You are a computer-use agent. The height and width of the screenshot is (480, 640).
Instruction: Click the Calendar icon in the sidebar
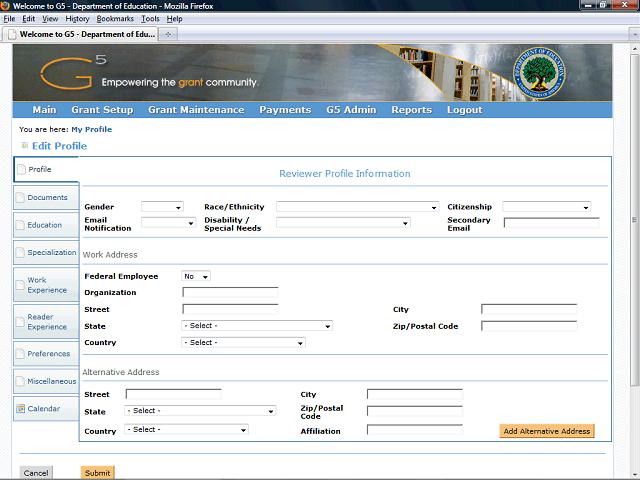pyautogui.click(x=20, y=408)
